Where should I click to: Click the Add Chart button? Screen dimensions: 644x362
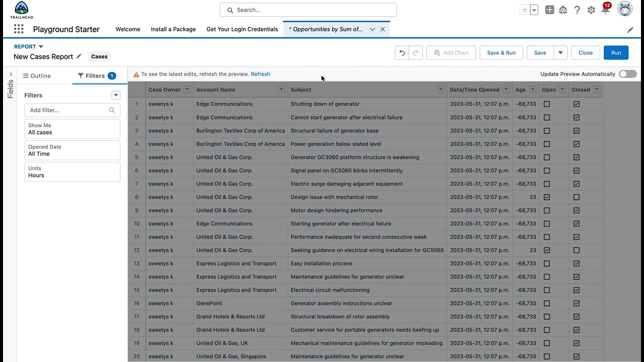tap(451, 53)
